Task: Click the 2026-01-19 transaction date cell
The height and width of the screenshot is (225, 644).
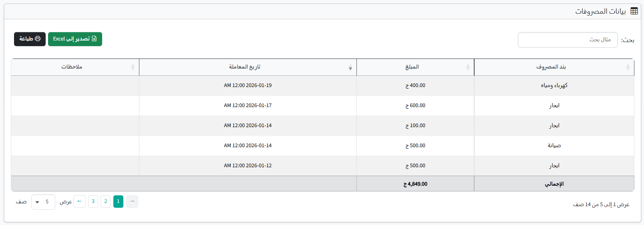Action: pyautogui.click(x=248, y=85)
